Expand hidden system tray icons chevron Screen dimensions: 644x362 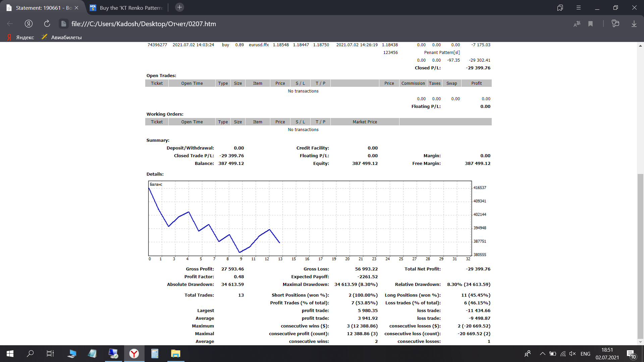[x=542, y=354]
